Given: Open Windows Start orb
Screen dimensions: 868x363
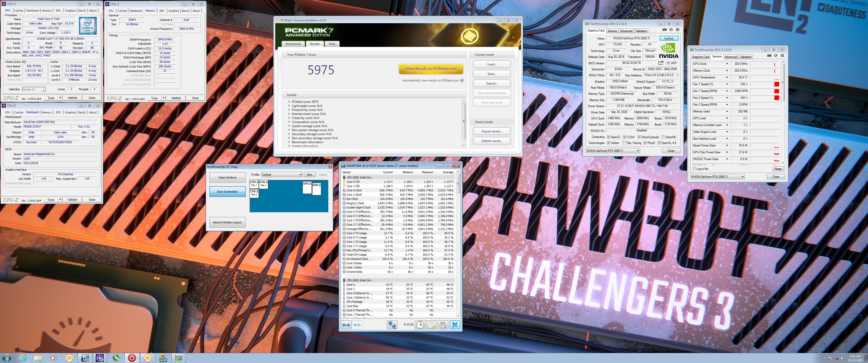Looking at the screenshot, I should click(6, 358).
